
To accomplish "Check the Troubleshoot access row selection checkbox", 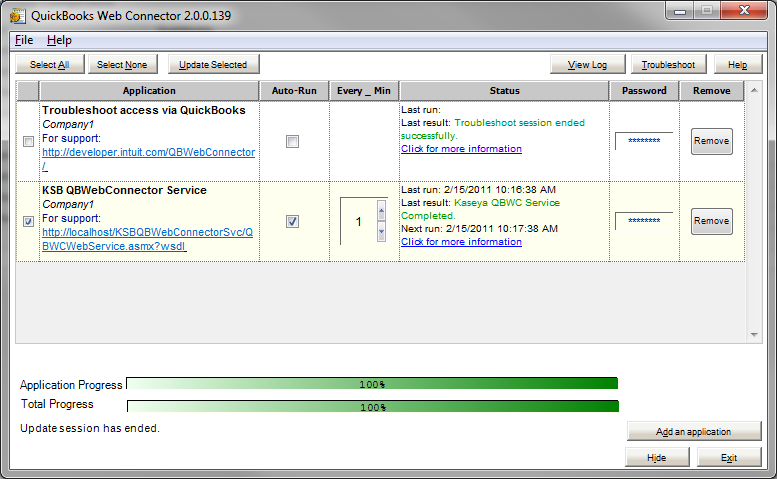I will 28,142.
